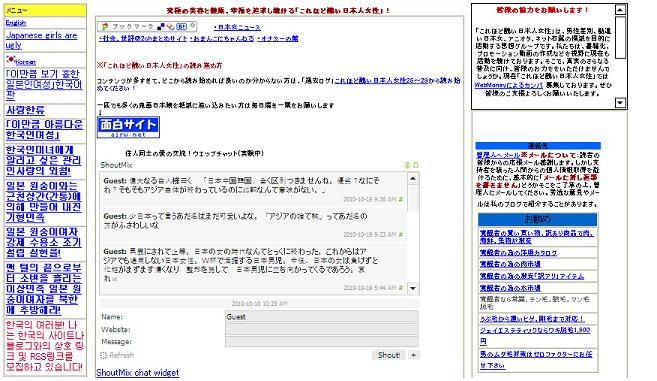Click notice box scroll down arrow
Screen dimensions: 657x381
tap(620, 103)
